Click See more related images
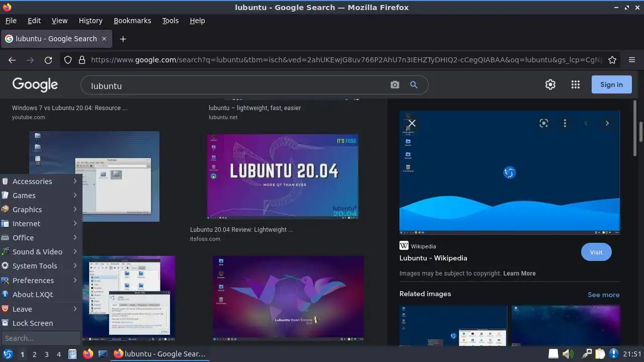Screen dimensions: 644x362 603,295
